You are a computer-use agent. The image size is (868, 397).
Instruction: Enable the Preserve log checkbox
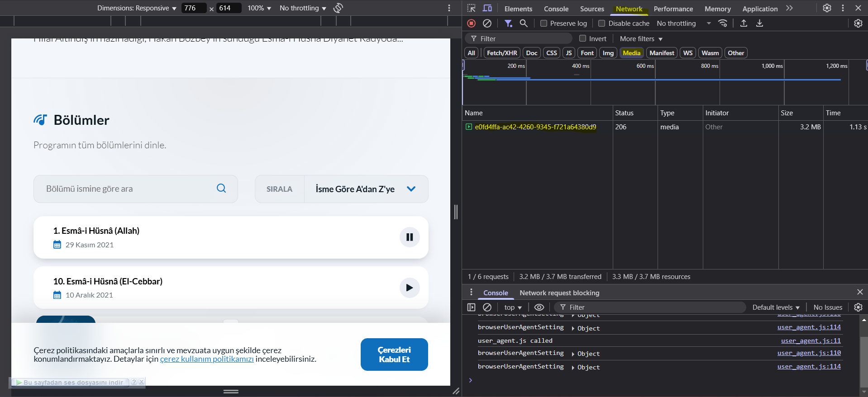(544, 23)
